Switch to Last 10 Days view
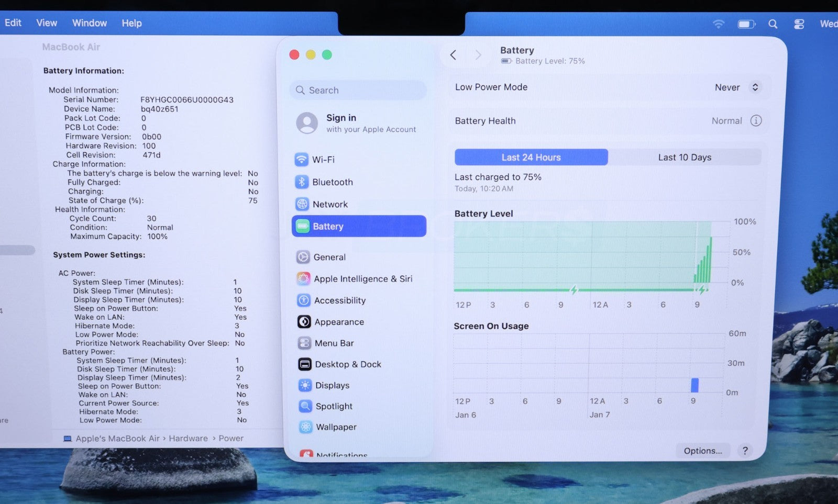 tap(684, 157)
